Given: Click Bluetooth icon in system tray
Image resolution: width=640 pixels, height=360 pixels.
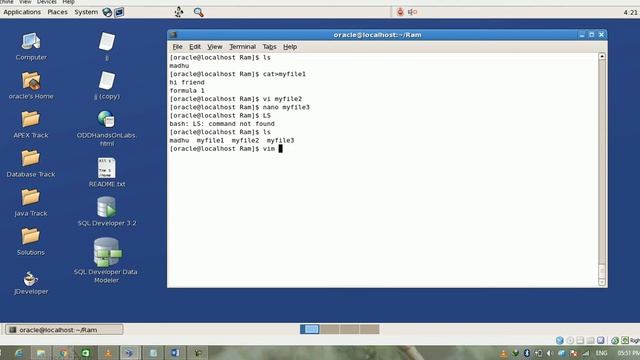Looking at the screenshot, I should [527, 353].
